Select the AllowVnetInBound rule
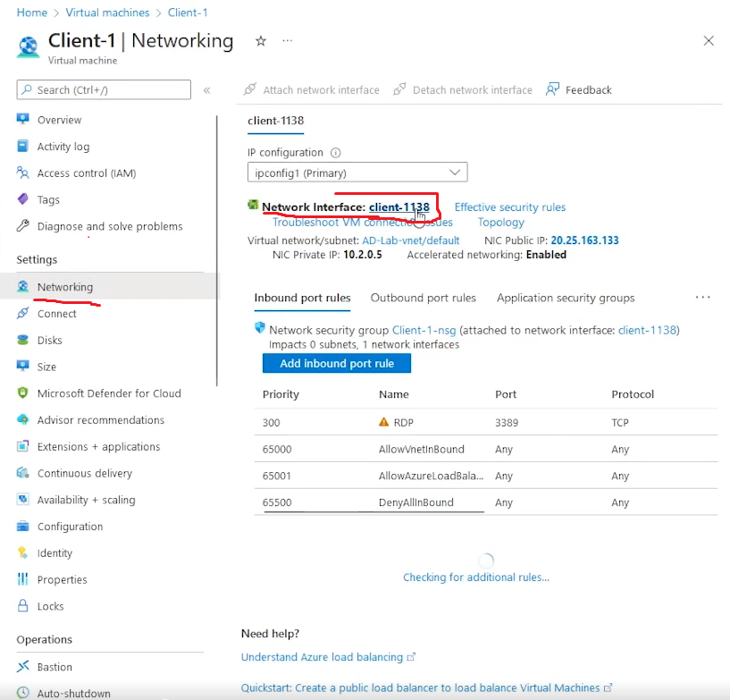The width and height of the screenshot is (730, 700). pos(422,450)
